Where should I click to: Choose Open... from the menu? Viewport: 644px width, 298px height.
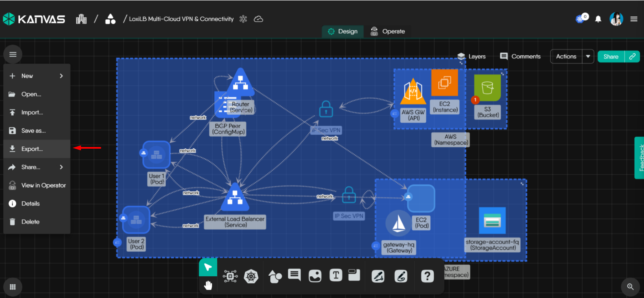(x=37, y=94)
